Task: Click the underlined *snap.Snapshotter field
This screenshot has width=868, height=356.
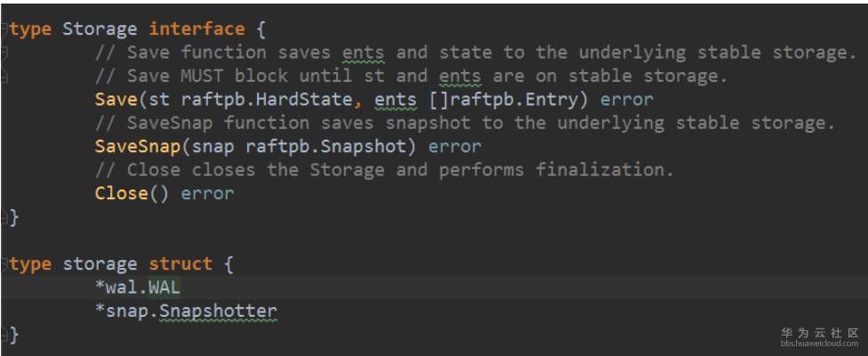Action: 186,311
